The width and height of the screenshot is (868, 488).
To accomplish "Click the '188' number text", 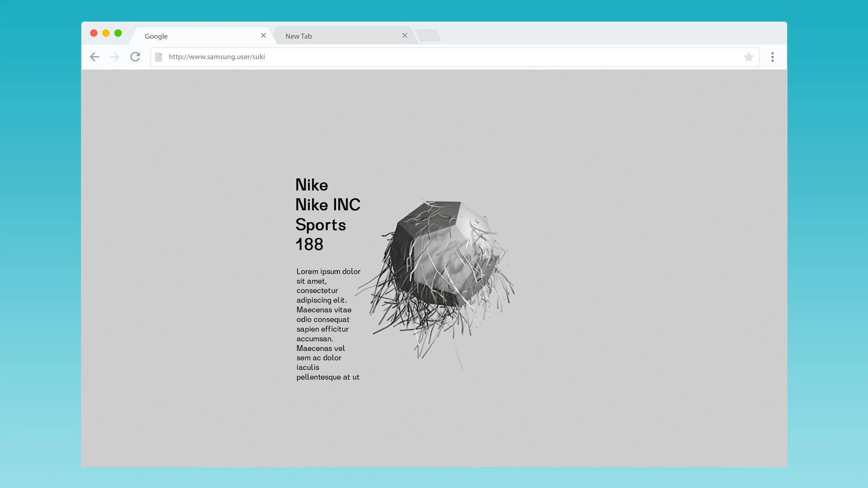I will (309, 244).
